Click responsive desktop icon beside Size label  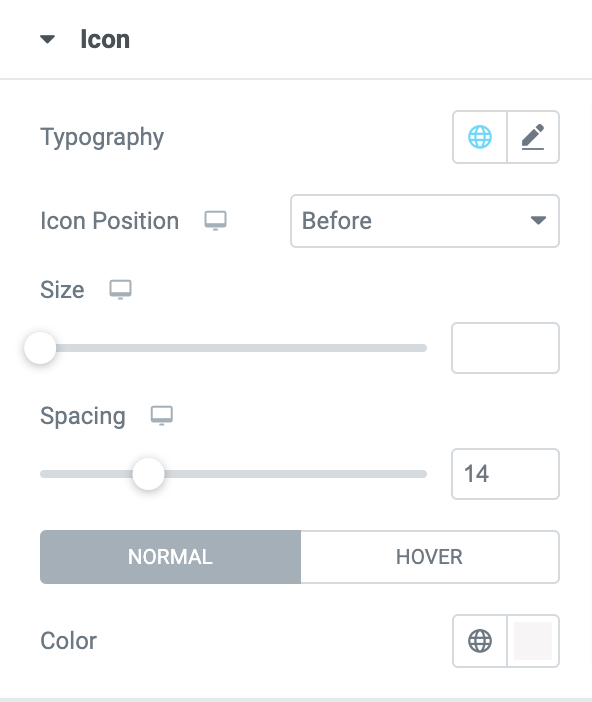(x=120, y=290)
